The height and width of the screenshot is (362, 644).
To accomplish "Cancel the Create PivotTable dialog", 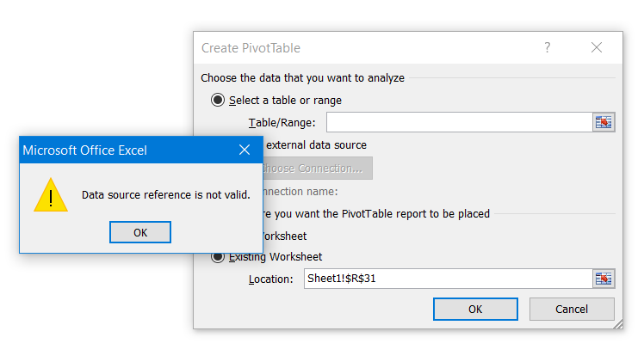I will 572,309.
